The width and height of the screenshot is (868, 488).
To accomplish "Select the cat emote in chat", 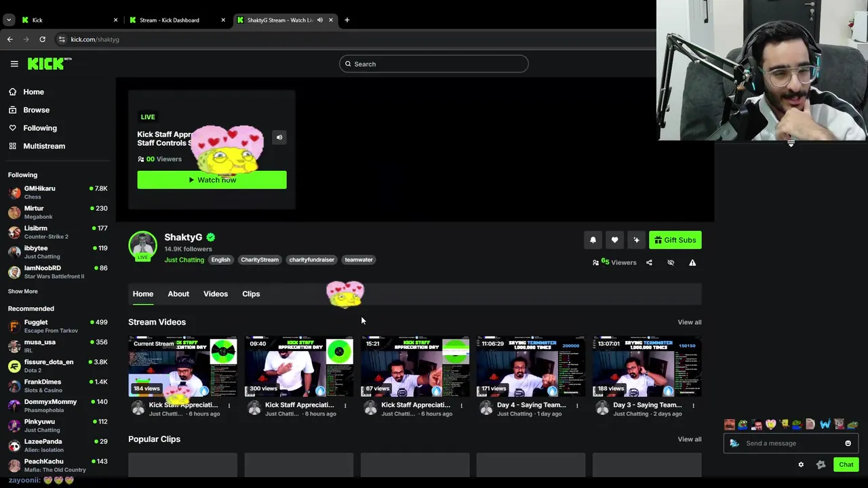I will [x=839, y=425].
